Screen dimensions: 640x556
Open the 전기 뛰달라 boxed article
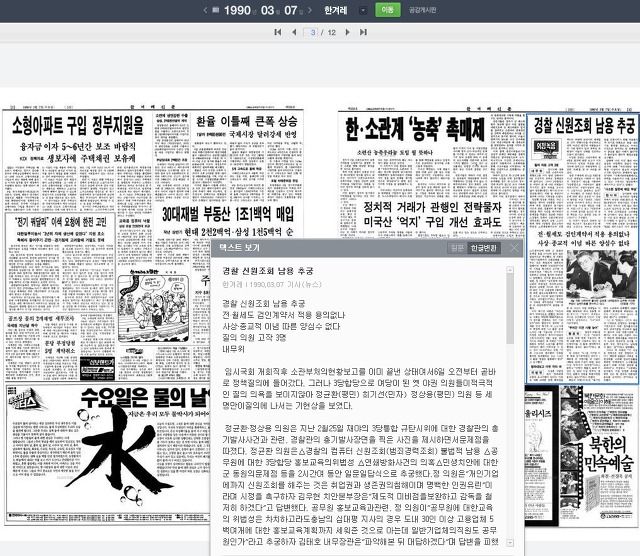click(60, 262)
